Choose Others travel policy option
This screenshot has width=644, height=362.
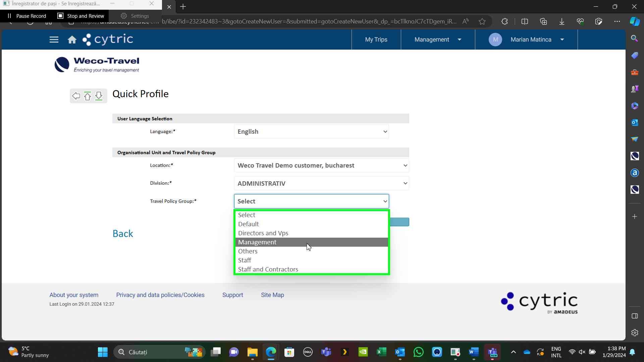point(312,251)
